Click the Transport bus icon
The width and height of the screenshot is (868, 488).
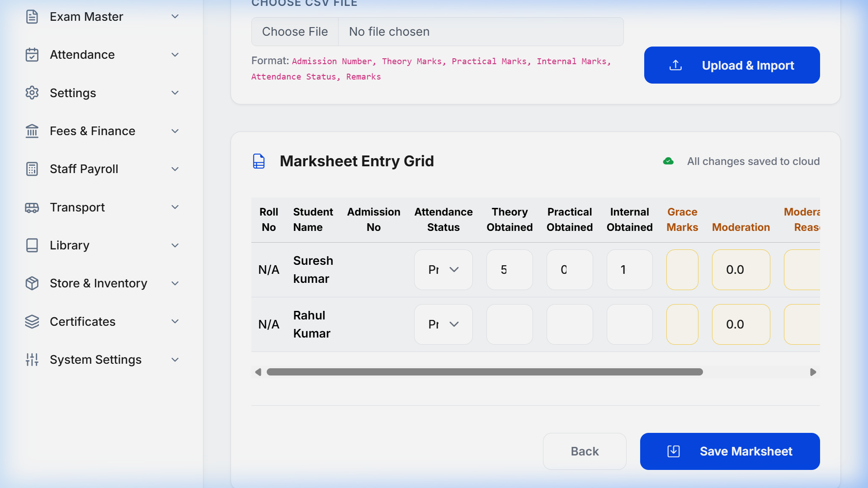point(32,207)
